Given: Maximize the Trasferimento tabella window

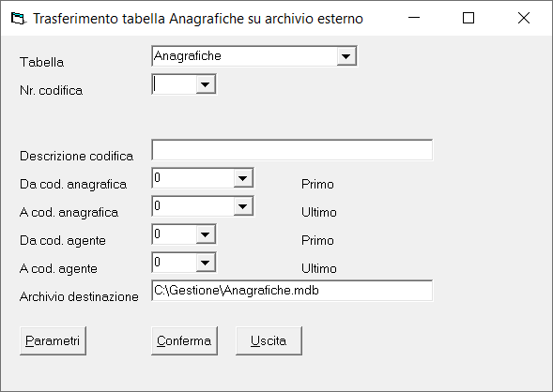Looking at the screenshot, I should [x=468, y=18].
